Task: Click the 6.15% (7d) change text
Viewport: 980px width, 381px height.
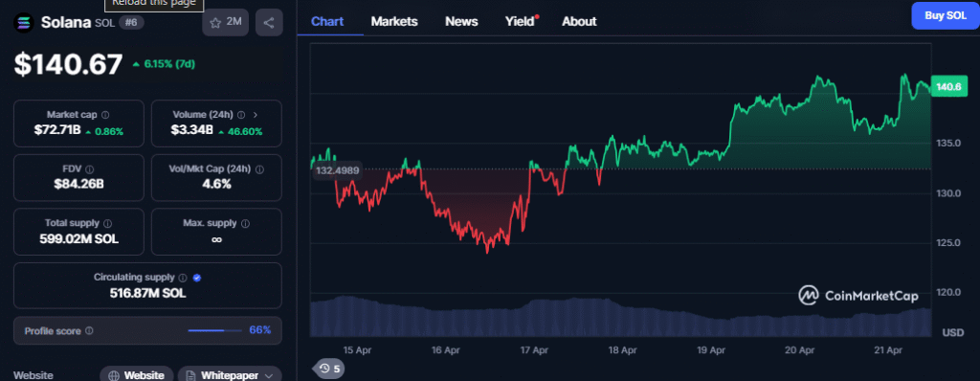Action: (168, 64)
